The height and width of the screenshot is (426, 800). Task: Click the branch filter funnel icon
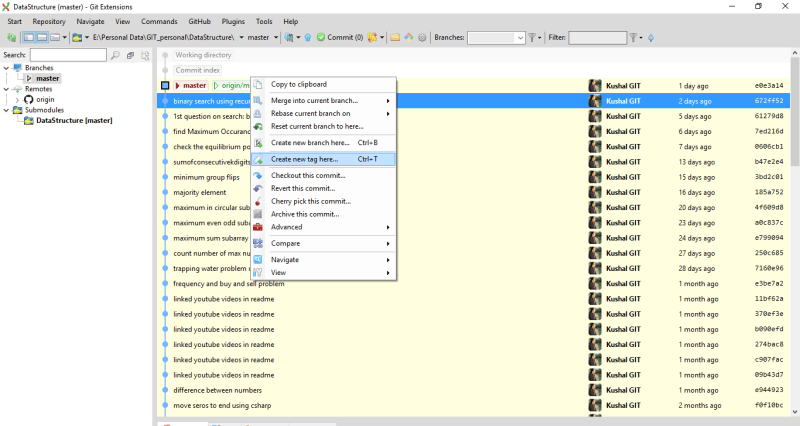532,37
